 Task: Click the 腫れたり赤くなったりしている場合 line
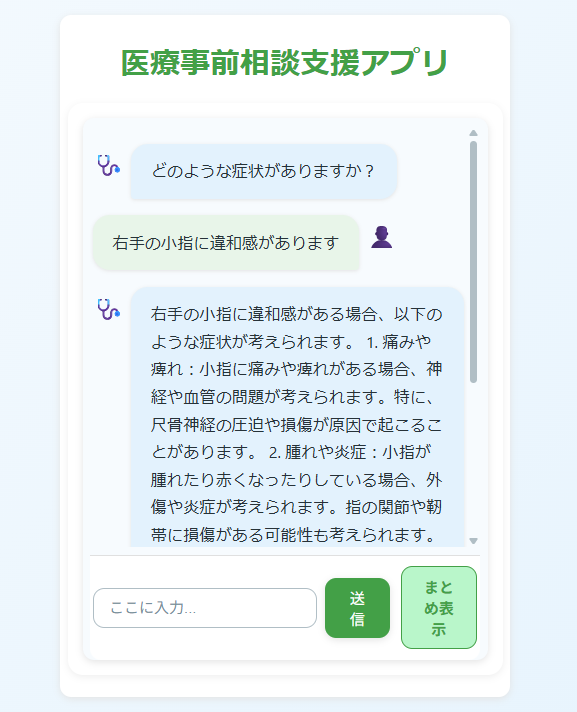click(x=296, y=480)
